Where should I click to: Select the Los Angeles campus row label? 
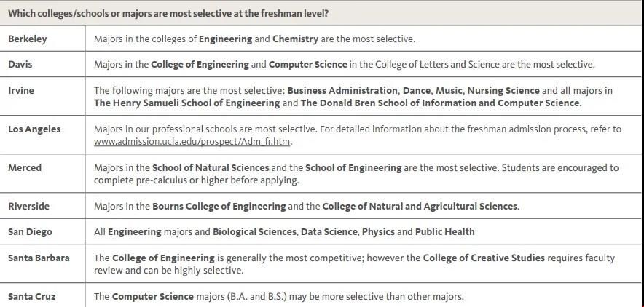pyautogui.click(x=34, y=129)
